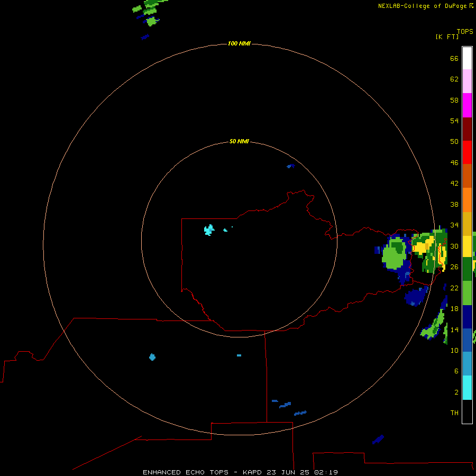Screen dimensions: 476x476
Task: Pick the light blue legend swatch
Action: coord(467,364)
